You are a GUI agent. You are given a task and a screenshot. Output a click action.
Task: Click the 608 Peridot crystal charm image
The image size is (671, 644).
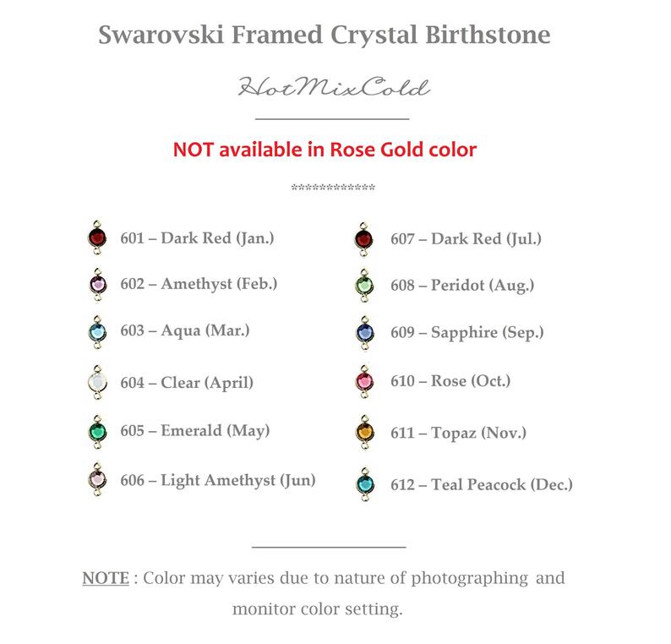point(363,285)
